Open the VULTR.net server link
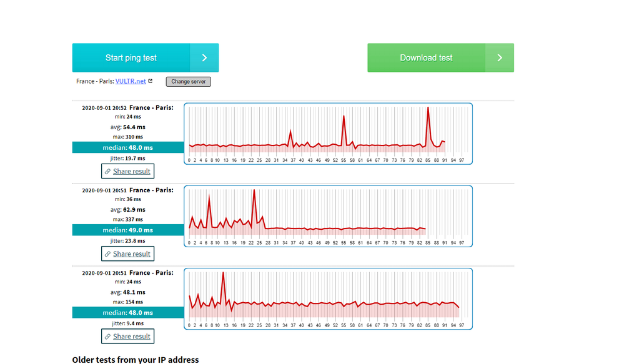 pyautogui.click(x=131, y=81)
